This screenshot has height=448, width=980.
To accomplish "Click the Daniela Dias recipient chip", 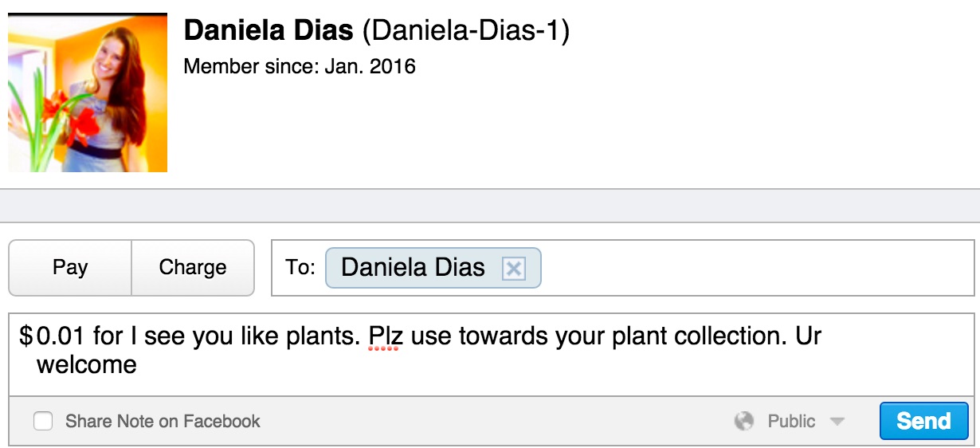I will (413, 268).
